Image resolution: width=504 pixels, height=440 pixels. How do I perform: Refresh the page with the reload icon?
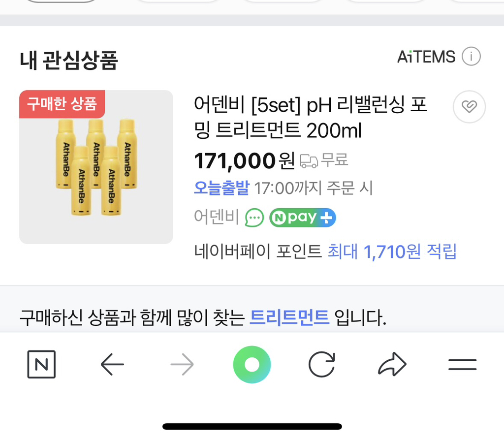click(321, 364)
